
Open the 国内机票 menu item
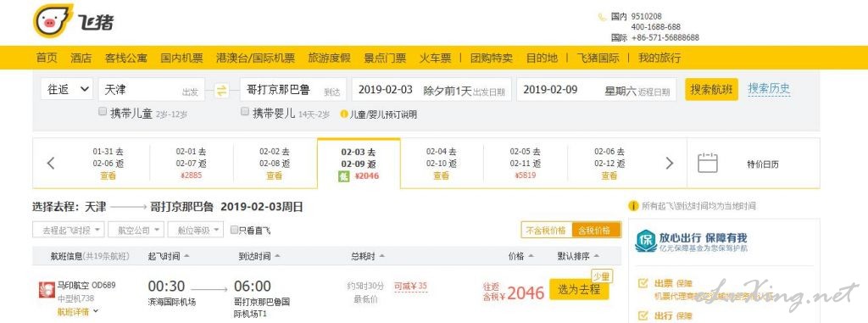coord(181,58)
